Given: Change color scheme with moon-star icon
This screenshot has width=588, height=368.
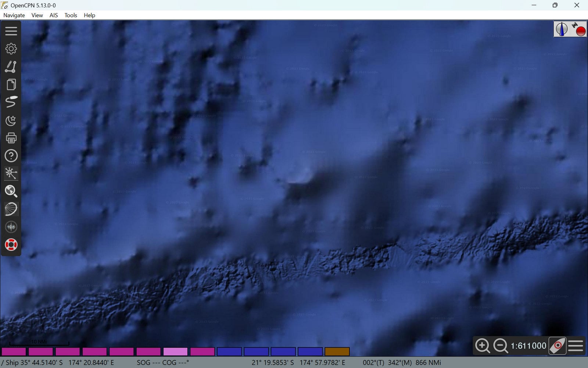Looking at the screenshot, I should (11, 120).
